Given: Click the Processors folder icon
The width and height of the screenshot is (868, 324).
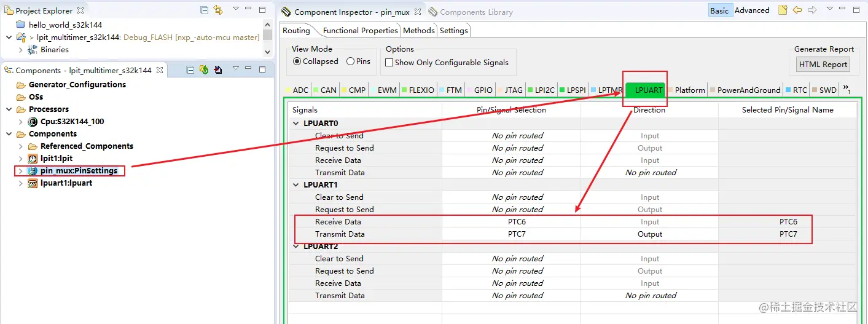Looking at the screenshot, I should tap(21, 109).
